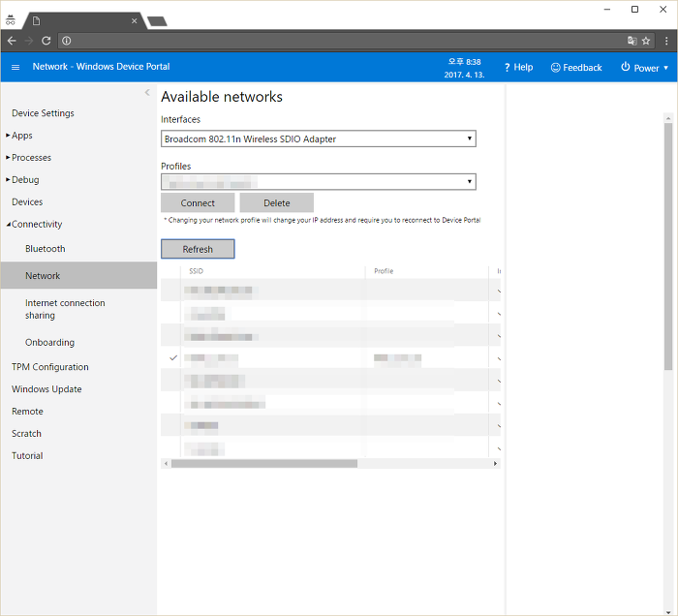Open a new browser tab
The image size is (678, 616).
pyautogui.click(x=157, y=21)
